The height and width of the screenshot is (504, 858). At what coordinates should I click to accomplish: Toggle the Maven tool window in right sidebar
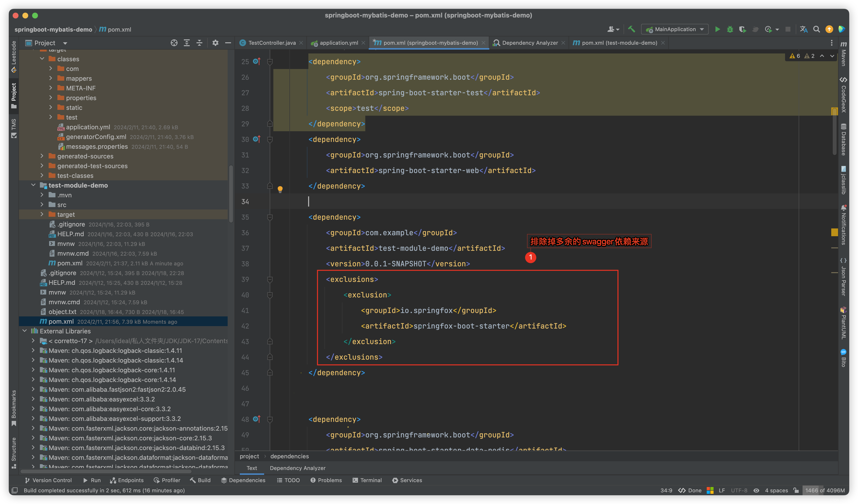click(x=843, y=54)
